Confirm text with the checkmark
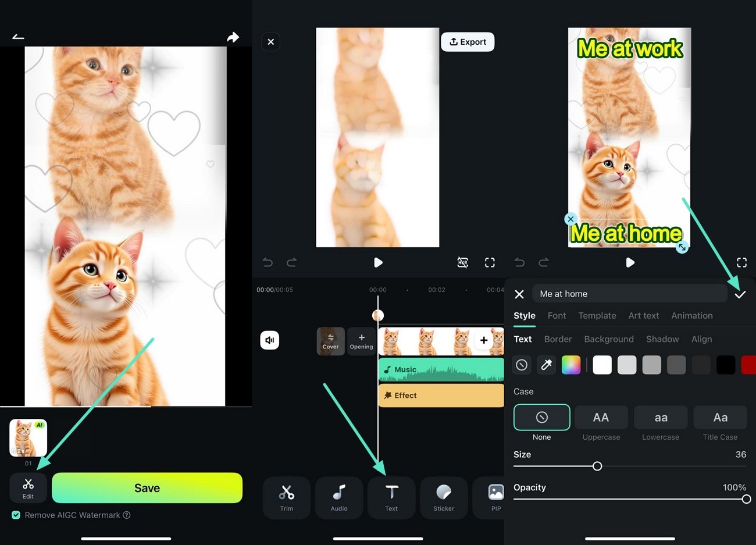Image resolution: width=756 pixels, height=545 pixels. (x=740, y=294)
